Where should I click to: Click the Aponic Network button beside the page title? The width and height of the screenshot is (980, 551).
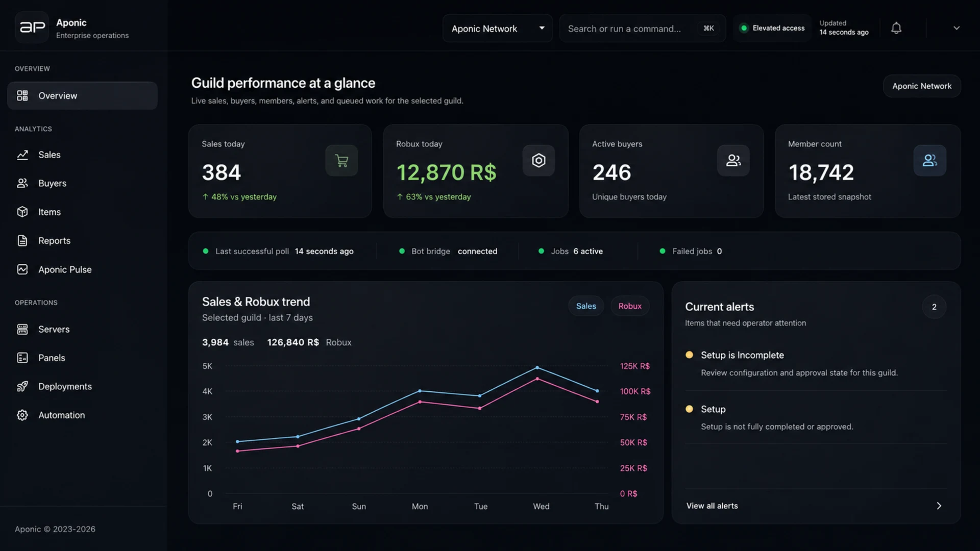(922, 86)
